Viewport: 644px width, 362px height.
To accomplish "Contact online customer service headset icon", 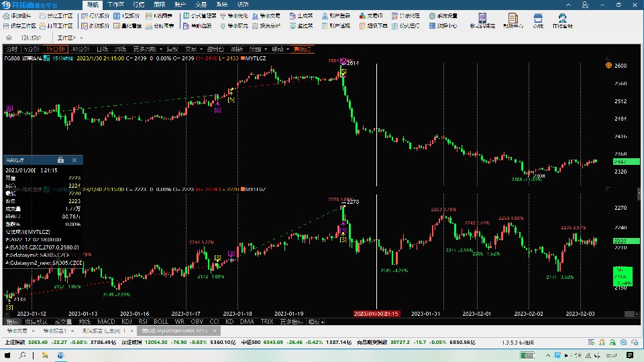I will click(562, 17).
